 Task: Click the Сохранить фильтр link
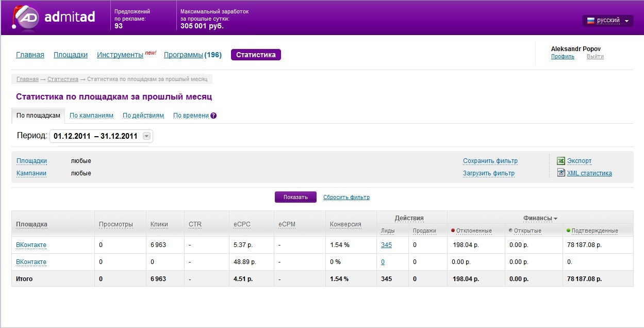click(490, 161)
